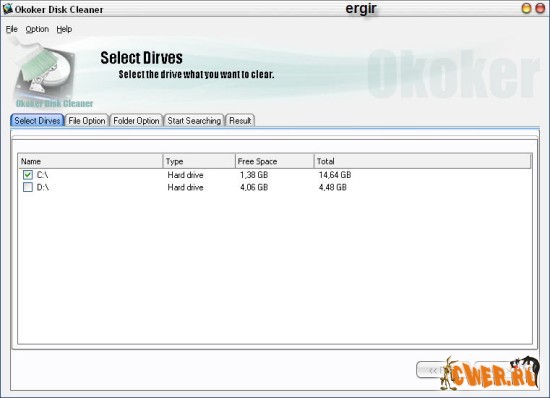Select the C:\ drive name
Screen dimensions: 550x398
coord(42,175)
